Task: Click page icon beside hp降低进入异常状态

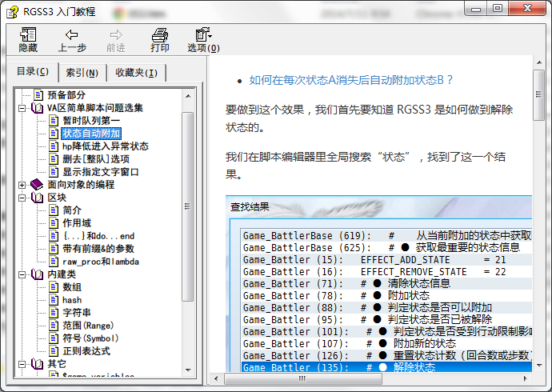Action: tap(54, 146)
